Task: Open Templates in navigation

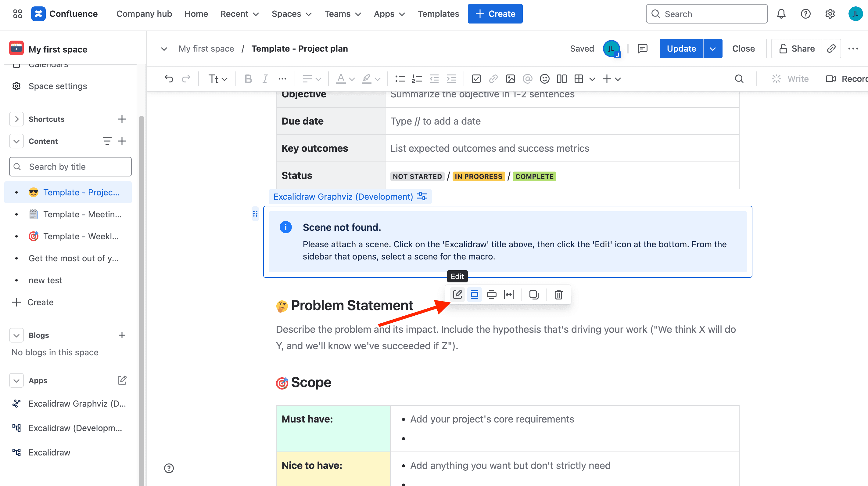Action: click(438, 14)
